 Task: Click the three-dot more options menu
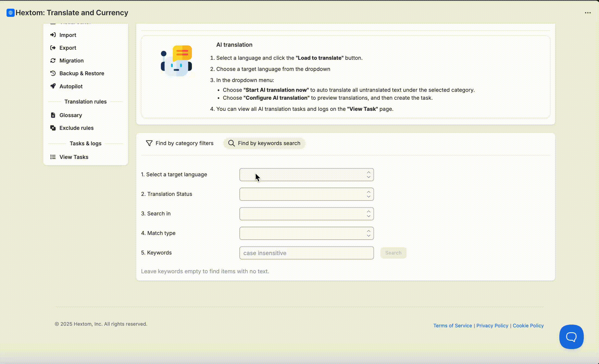point(588,13)
